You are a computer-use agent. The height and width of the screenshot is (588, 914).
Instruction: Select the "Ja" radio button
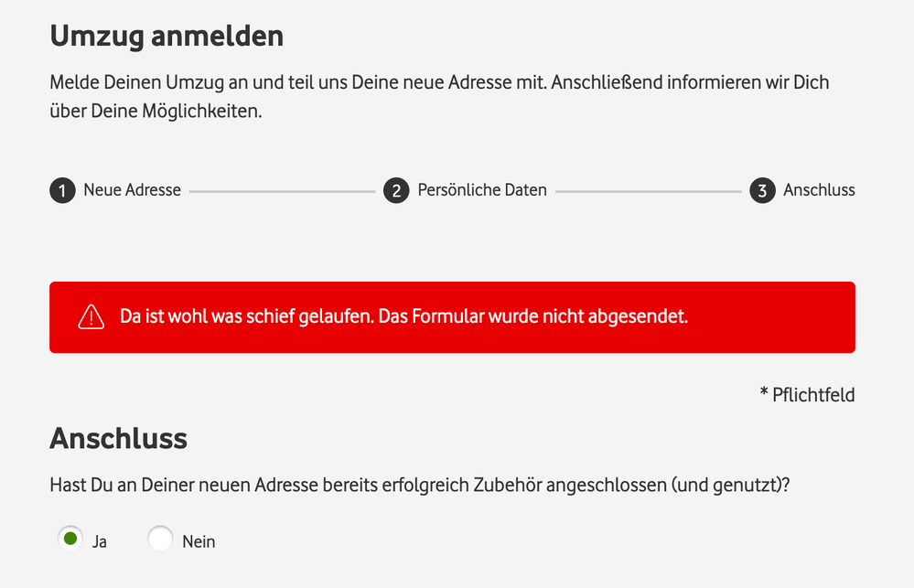point(70,540)
